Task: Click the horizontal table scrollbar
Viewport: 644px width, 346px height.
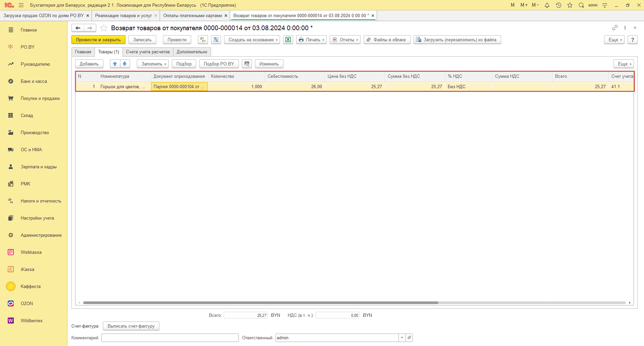Action: 261,303
